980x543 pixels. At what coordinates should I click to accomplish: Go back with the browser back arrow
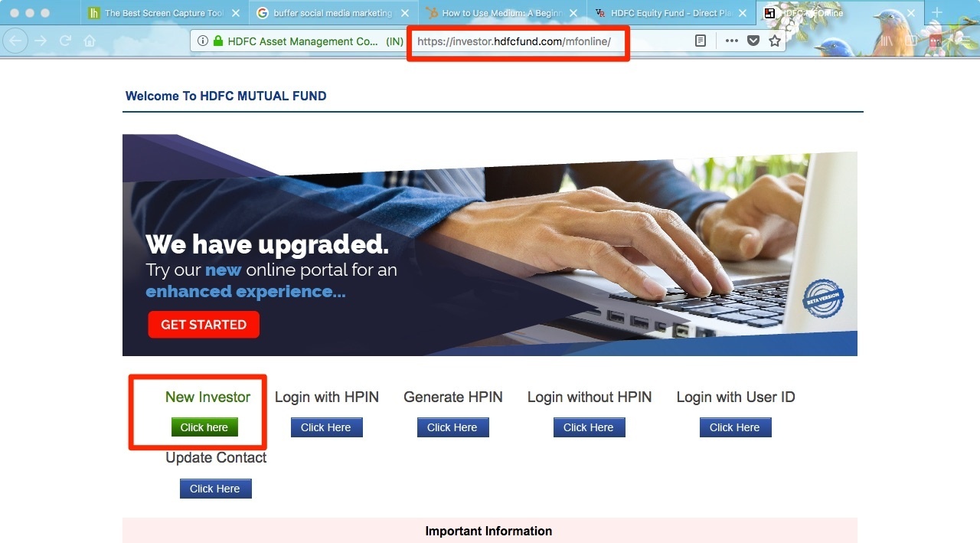[x=16, y=41]
